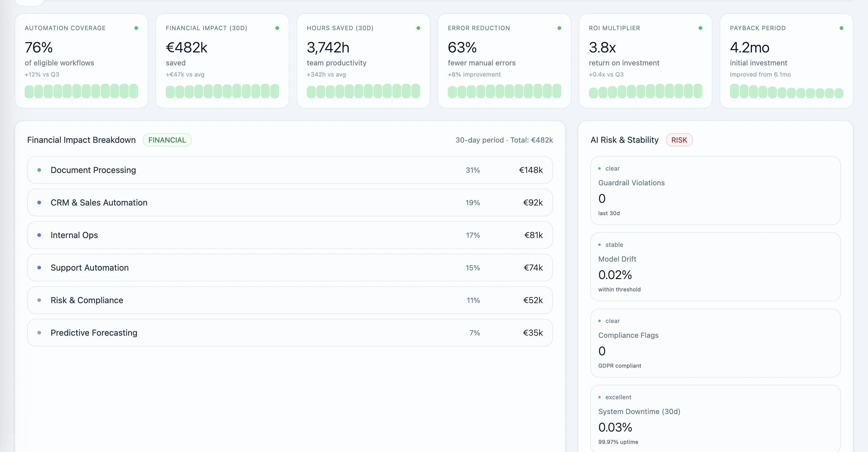The image size is (868, 452).
Task: Click the Hours Saved card status dot
Action: pos(418,28)
